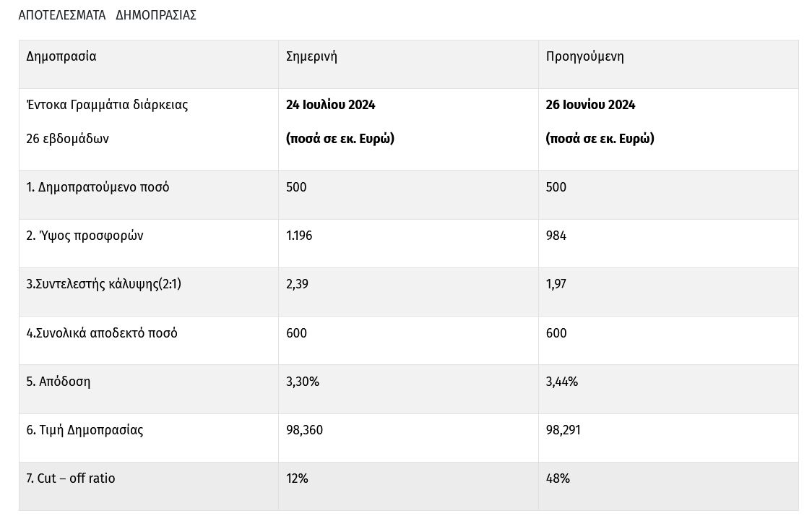Click the 1,97 coverage ratio value
The height and width of the screenshot is (524, 812).
(x=556, y=284)
